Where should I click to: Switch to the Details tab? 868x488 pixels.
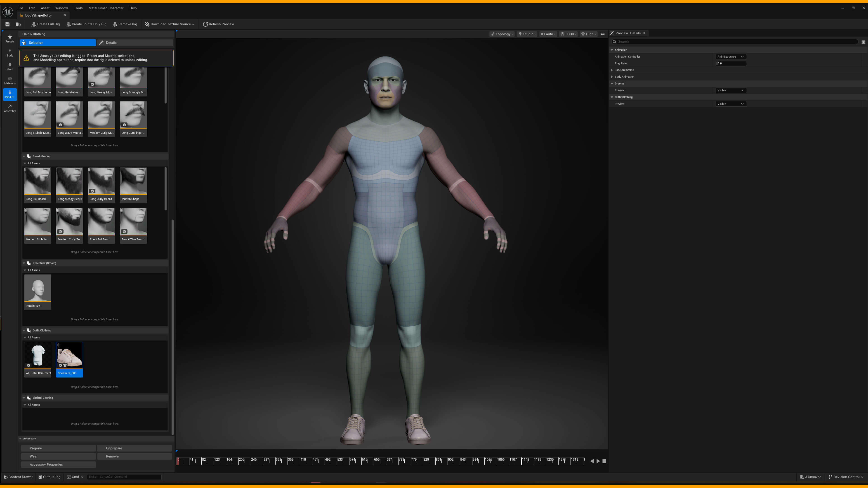click(x=135, y=43)
